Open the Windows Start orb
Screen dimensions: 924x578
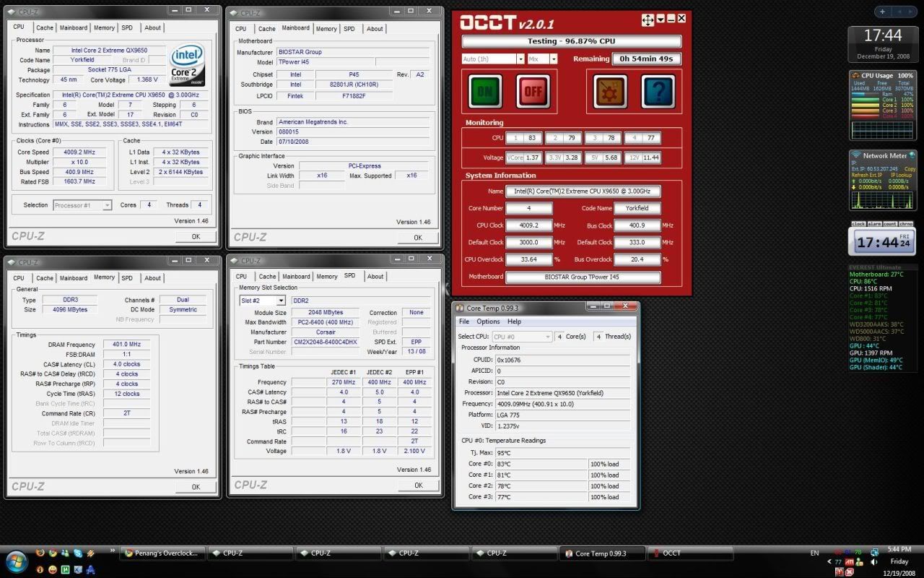pyautogui.click(x=16, y=561)
